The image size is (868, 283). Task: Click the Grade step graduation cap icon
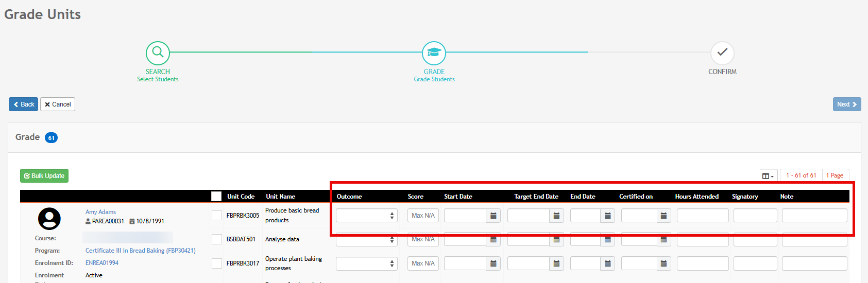pos(434,52)
